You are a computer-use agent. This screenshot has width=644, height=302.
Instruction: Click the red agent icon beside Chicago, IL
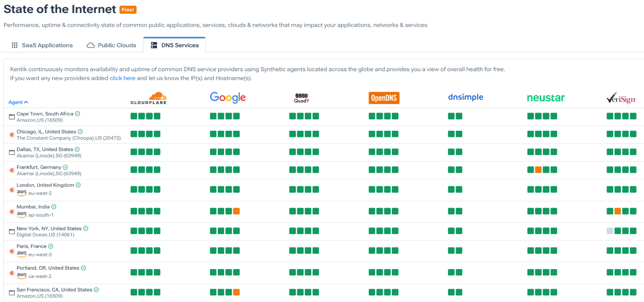pyautogui.click(x=12, y=135)
